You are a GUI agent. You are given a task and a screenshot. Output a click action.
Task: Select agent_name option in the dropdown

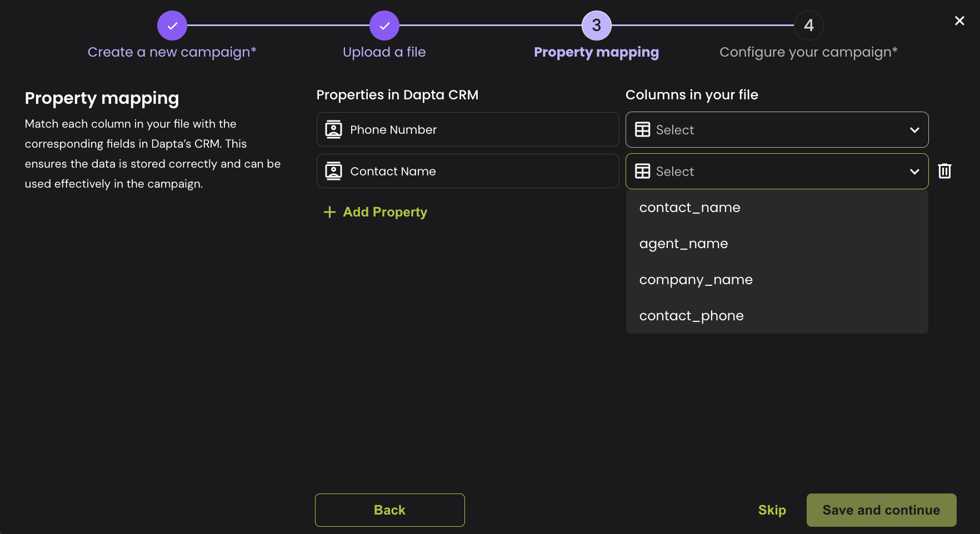pos(683,244)
